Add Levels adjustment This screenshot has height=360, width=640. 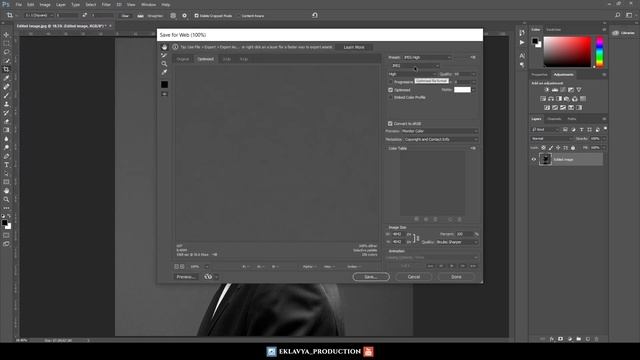click(555, 90)
